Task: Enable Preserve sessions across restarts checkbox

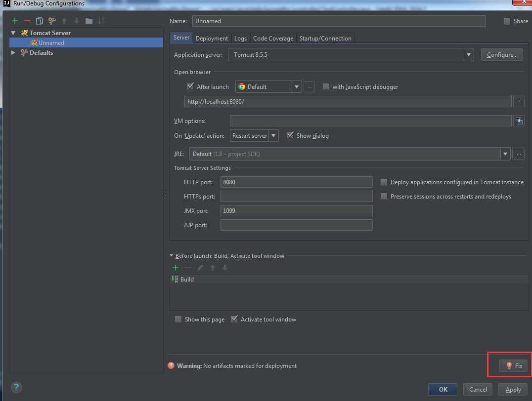Action: (x=384, y=196)
